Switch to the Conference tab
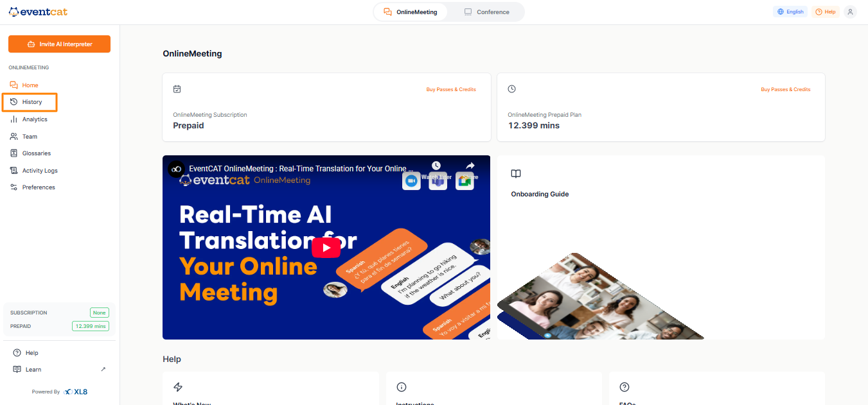The image size is (868, 405). [x=486, y=12]
